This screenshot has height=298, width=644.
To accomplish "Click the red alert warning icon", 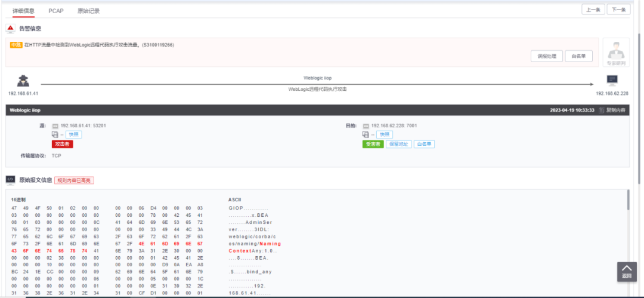I will click(x=11, y=29).
